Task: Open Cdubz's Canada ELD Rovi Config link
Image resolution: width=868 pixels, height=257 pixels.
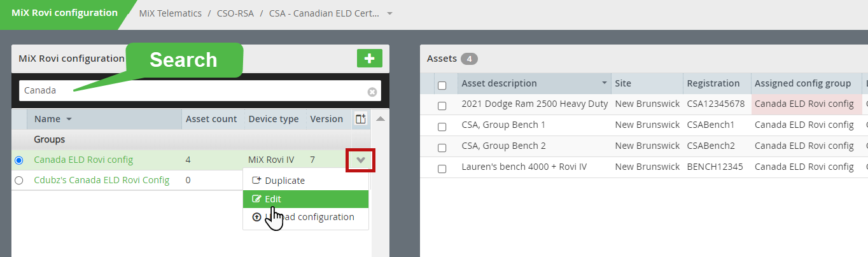Action: coord(102,180)
